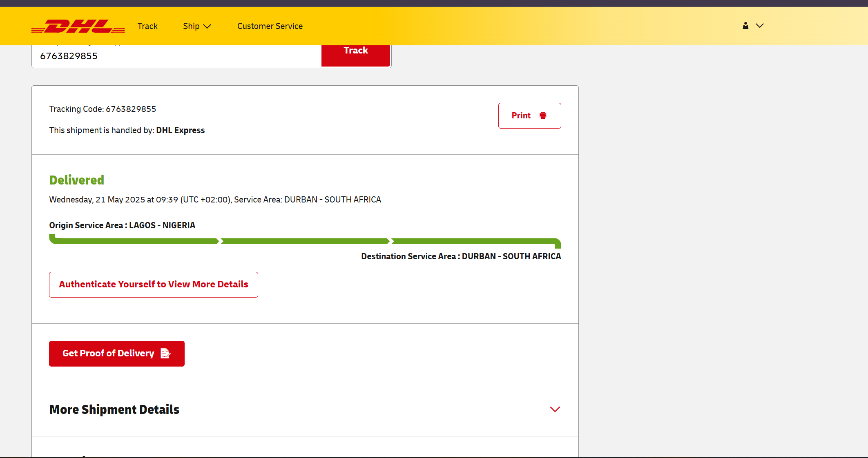Click the DHL Express handler text

coord(181,130)
